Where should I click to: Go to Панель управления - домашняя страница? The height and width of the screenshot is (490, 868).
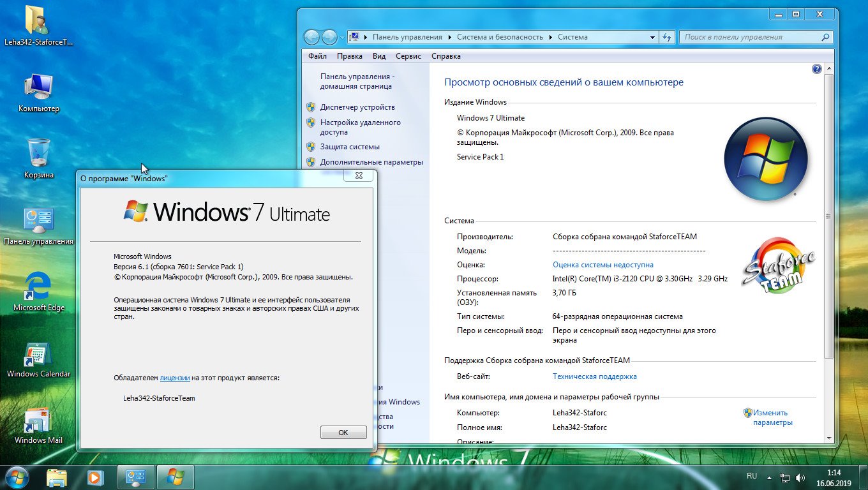coord(357,81)
